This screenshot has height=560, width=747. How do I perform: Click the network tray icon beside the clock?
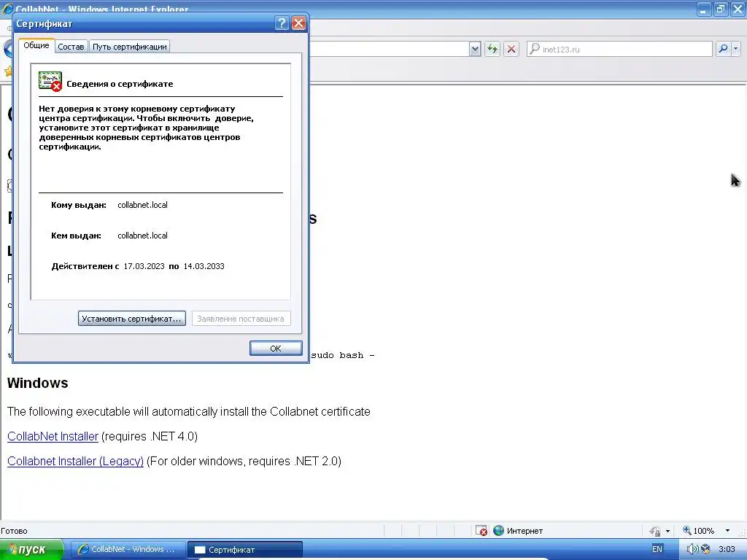[705, 549]
